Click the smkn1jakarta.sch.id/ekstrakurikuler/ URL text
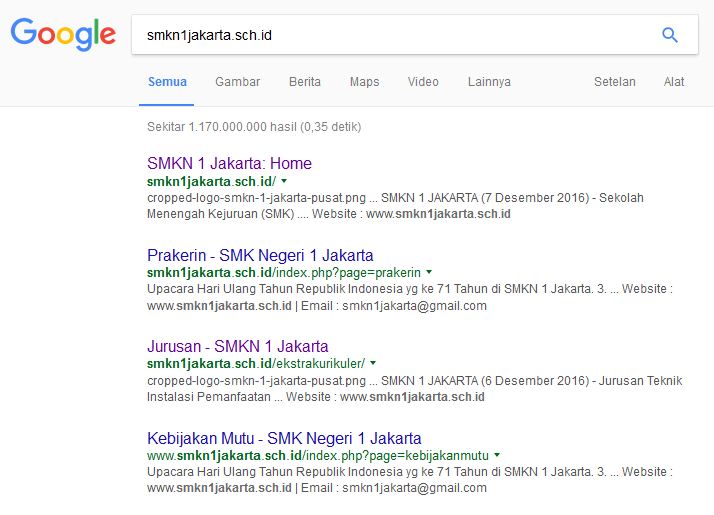The height and width of the screenshot is (515, 714). coord(256,363)
